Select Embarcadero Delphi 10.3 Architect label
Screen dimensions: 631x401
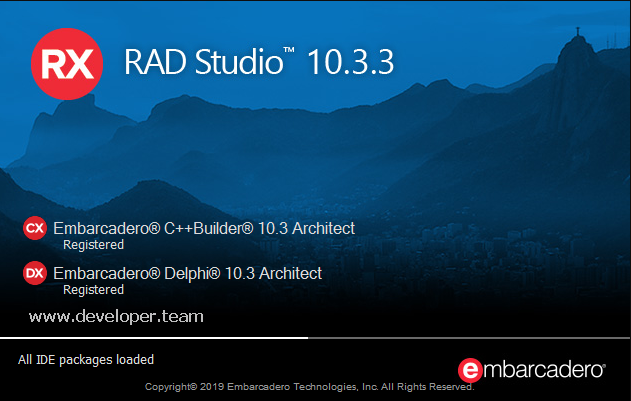tap(188, 272)
